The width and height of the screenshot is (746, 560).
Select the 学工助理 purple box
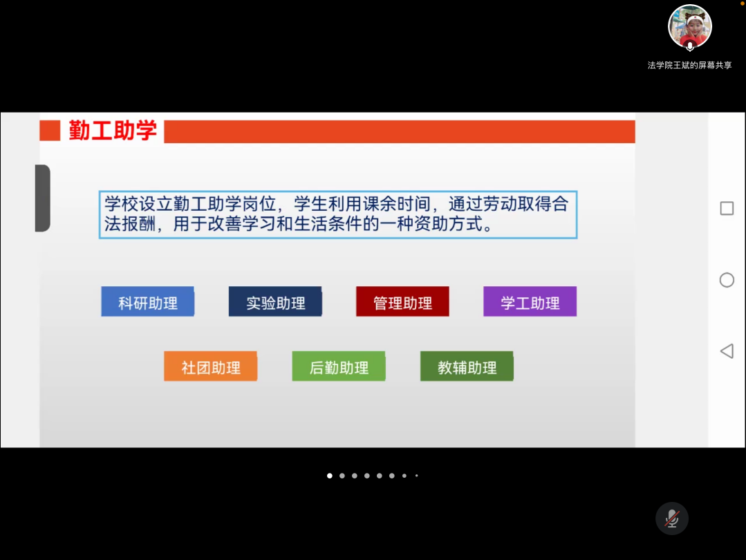tap(530, 301)
